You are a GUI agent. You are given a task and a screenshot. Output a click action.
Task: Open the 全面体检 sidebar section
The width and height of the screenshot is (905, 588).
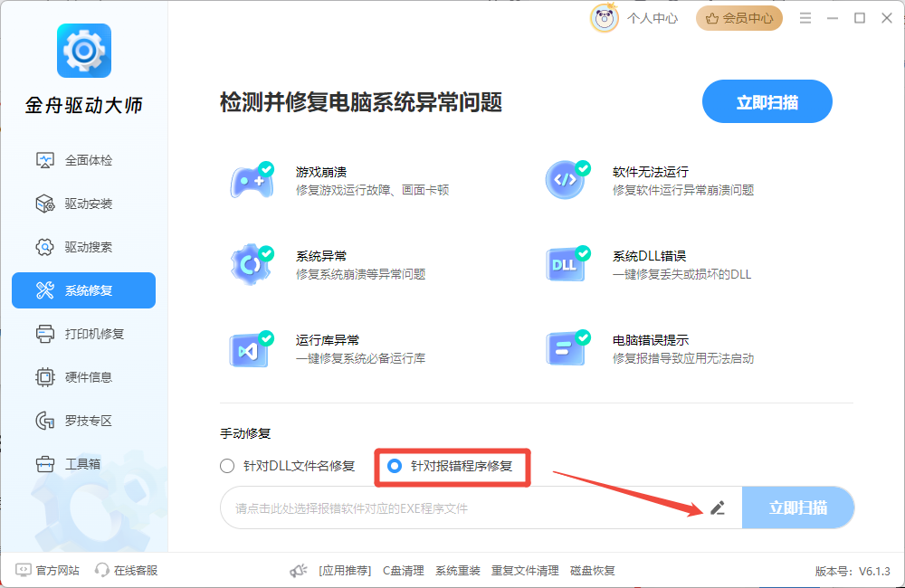click(x=83, y=160)
